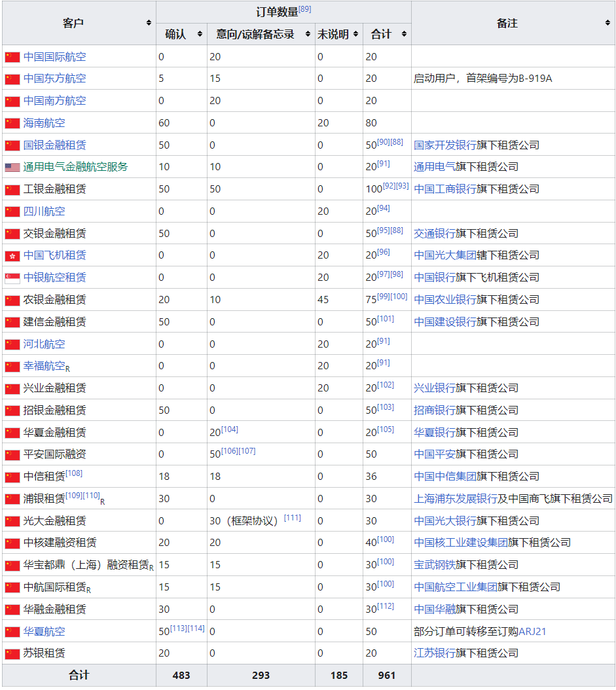Sort by 合计 column arrows
Screen dimensions: 616x690
click(404, 34)
